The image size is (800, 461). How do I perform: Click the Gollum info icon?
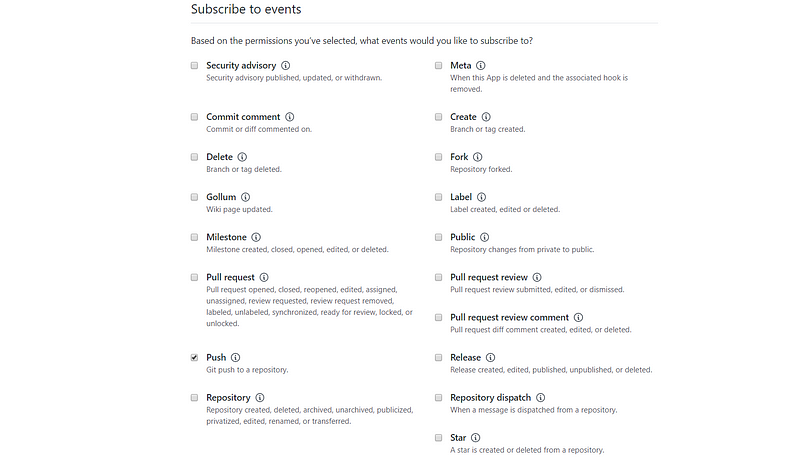tap(245, 197)
